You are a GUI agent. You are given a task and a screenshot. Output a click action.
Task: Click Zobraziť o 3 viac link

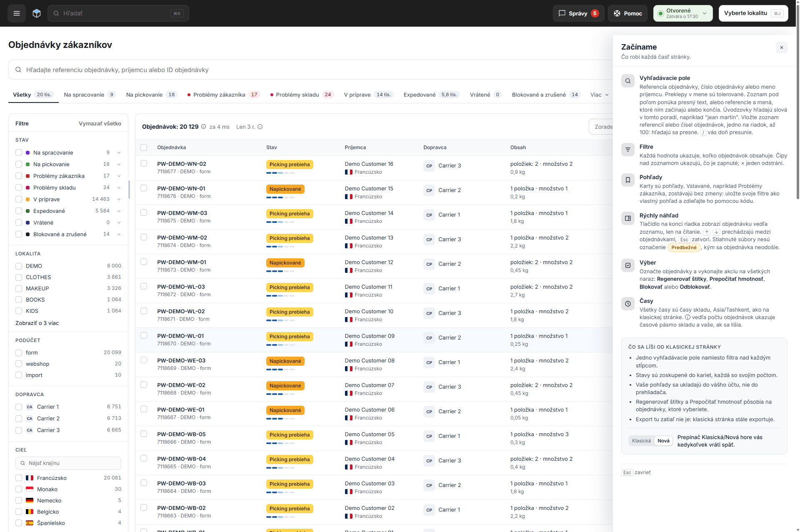tap(37, 323)
